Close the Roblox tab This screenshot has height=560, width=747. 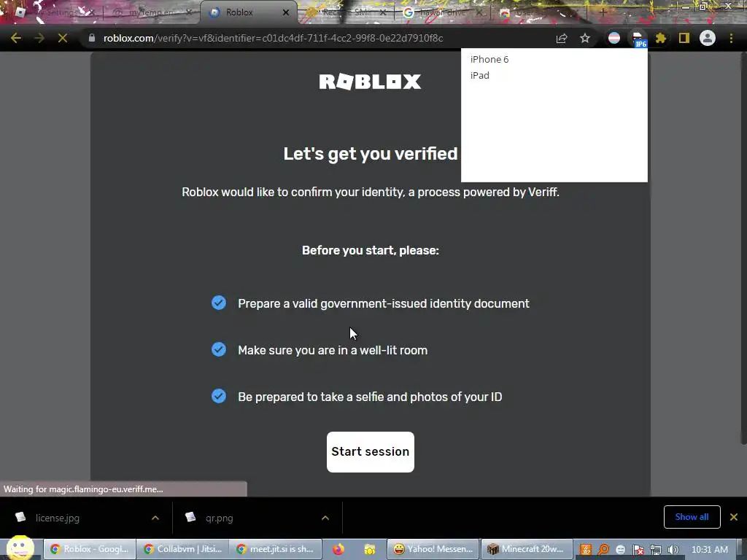click(x=286, y=12)
